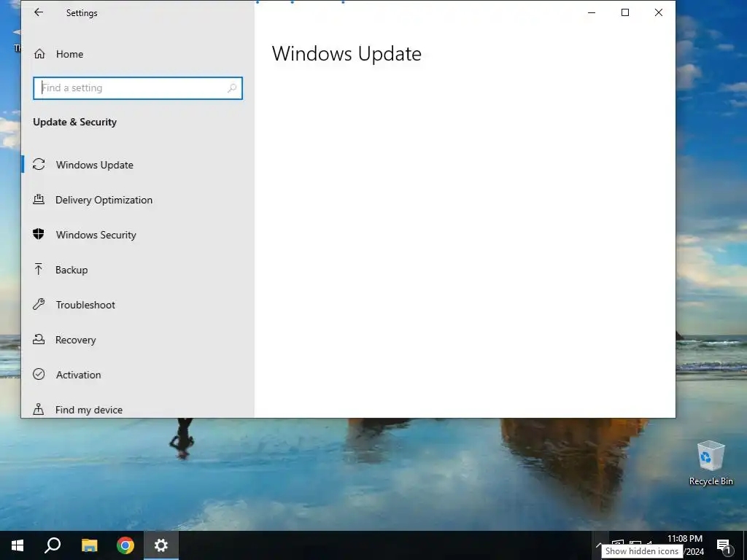
Task: Minimize the Settings window
Action: (592, 13)
